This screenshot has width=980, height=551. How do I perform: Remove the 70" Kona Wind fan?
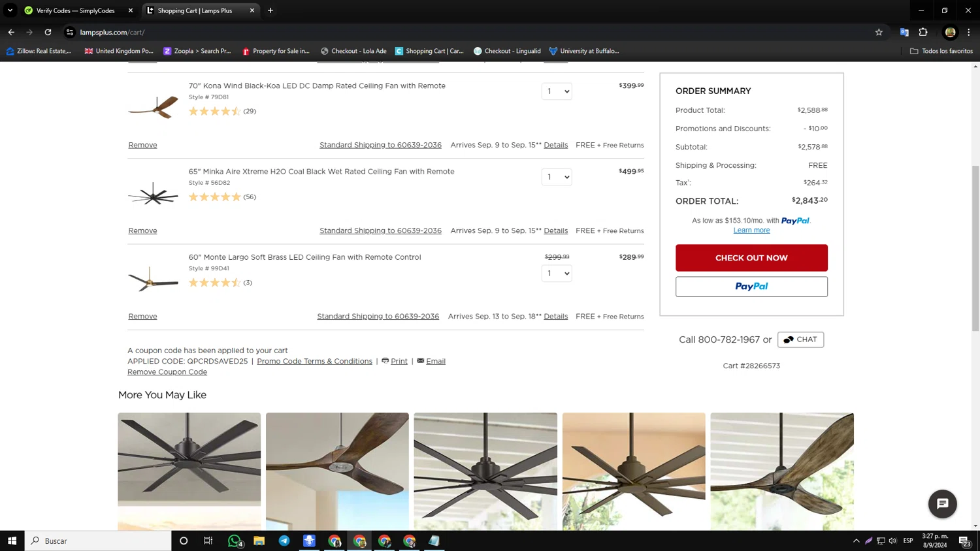click(x=142, y=145)
